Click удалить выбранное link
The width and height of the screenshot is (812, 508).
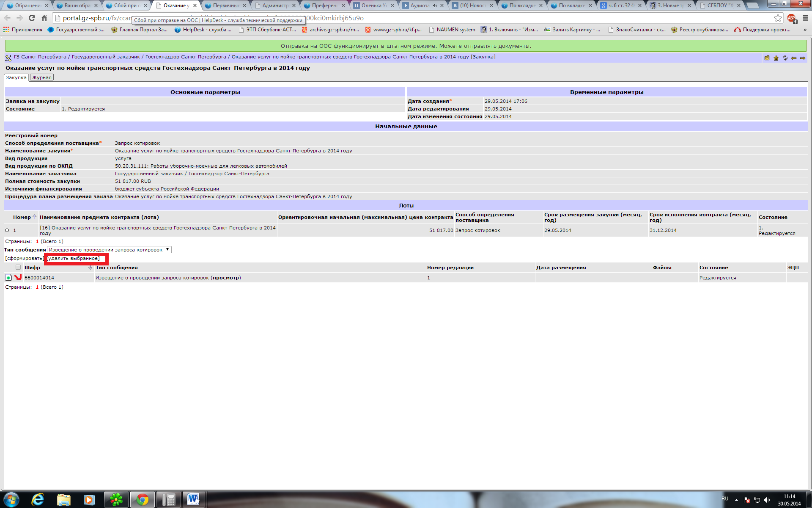tap(74, 258)
